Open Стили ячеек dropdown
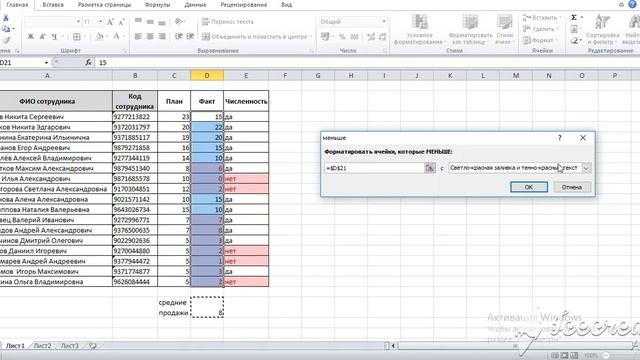 click(505, 29)
